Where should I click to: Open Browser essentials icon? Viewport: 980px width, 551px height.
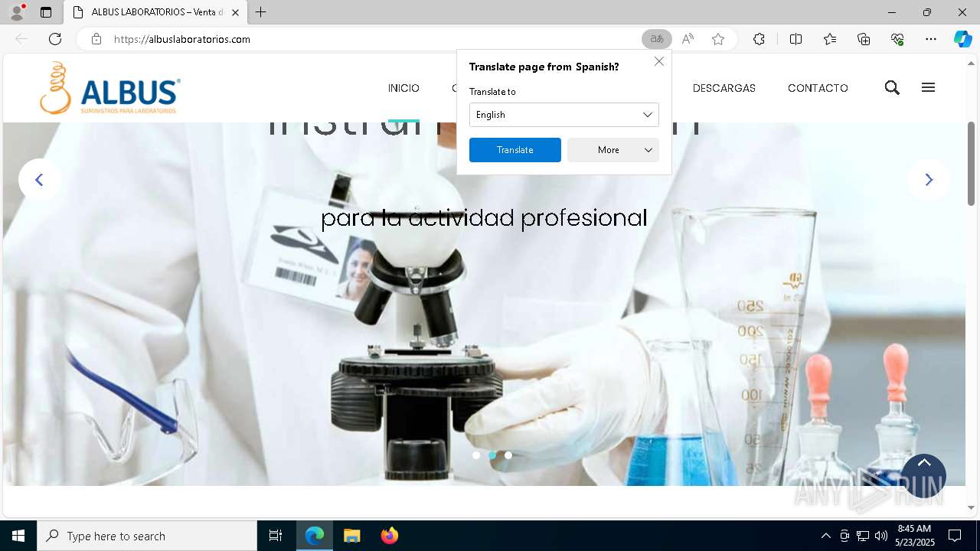click(897, 39)
